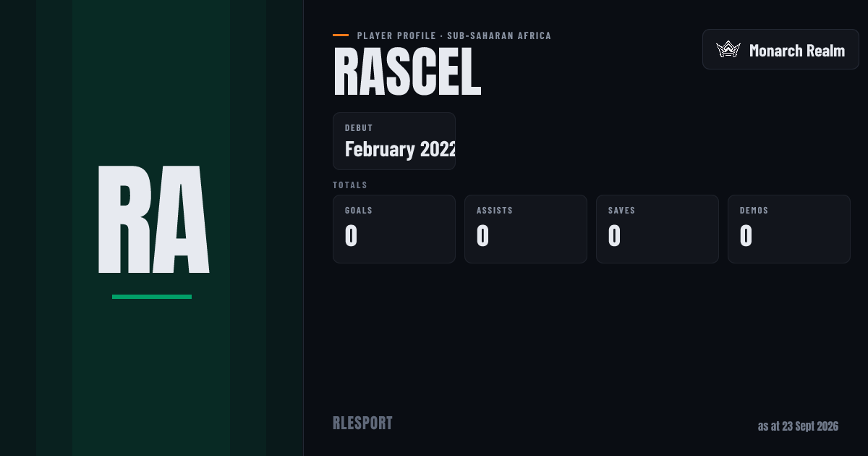Image resolution: width=868 pixels, height=456 pixels.
Task: Click the zero value under Demos
Action: coord(746,237)
